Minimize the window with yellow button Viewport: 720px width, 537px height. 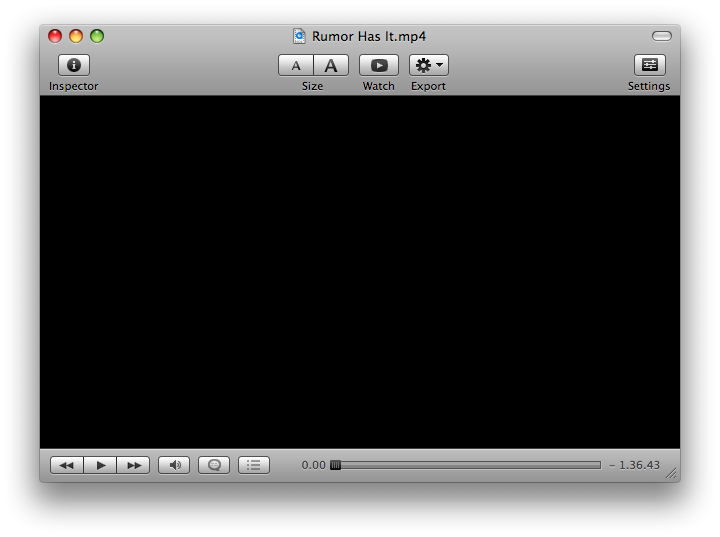[x=76, y=36]
